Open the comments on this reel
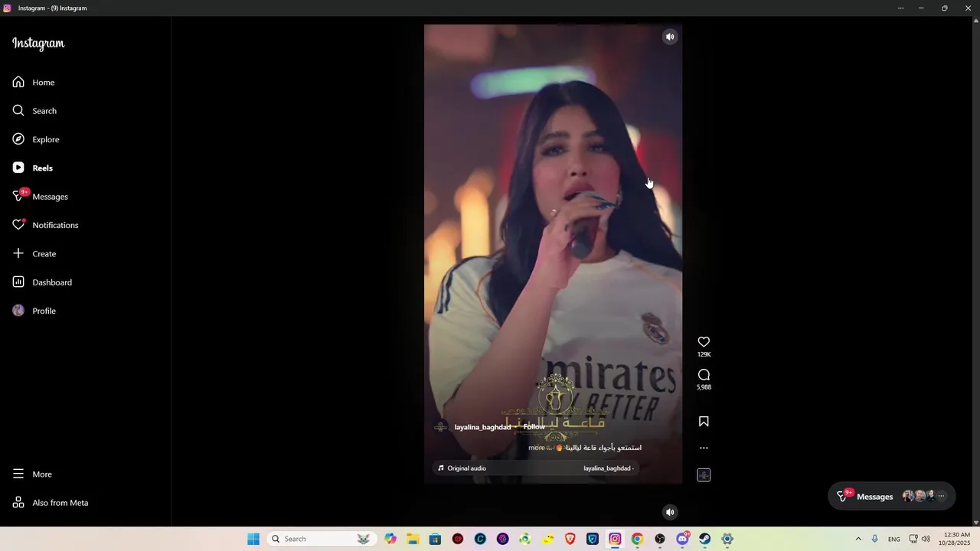This screenshot has height=551, width=980. click(704, 375)
